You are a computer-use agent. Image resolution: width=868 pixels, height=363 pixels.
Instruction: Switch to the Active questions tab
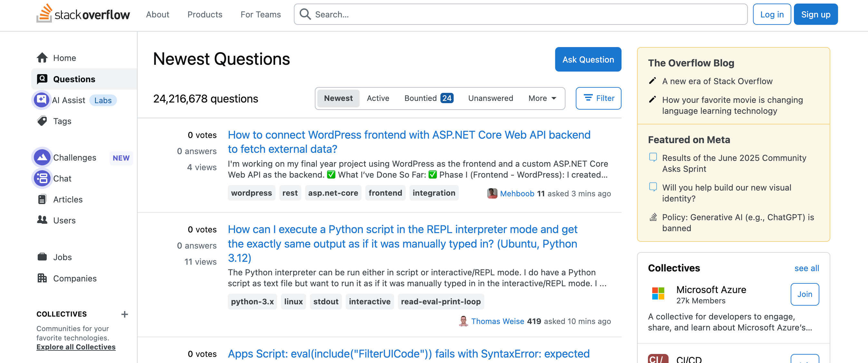[x=378, y=98]
